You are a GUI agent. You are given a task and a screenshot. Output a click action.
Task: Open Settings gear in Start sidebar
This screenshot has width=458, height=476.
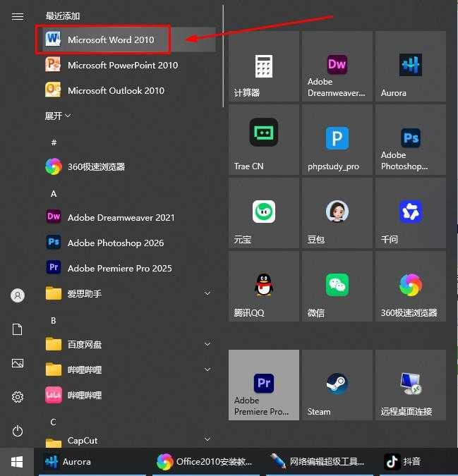point(18,397)
